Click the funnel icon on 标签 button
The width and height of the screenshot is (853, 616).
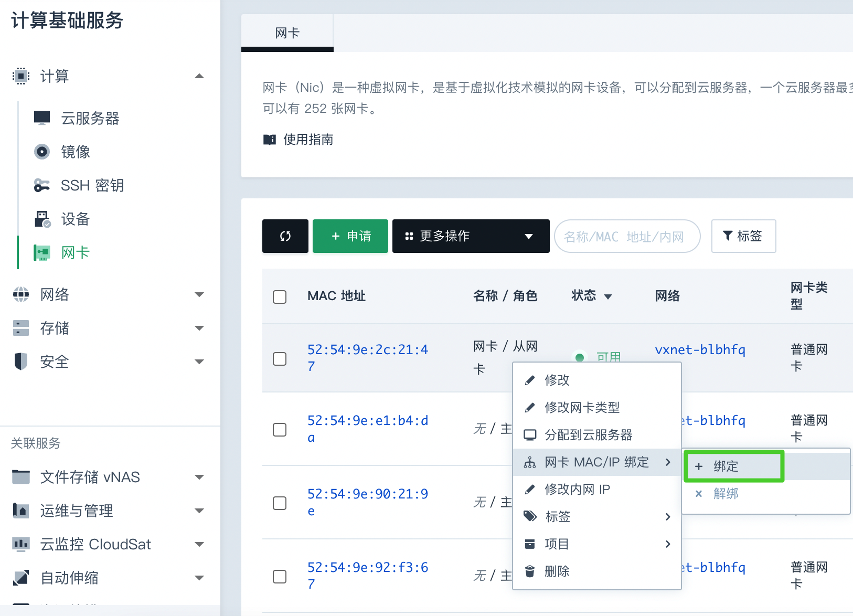tap(728, 236)
